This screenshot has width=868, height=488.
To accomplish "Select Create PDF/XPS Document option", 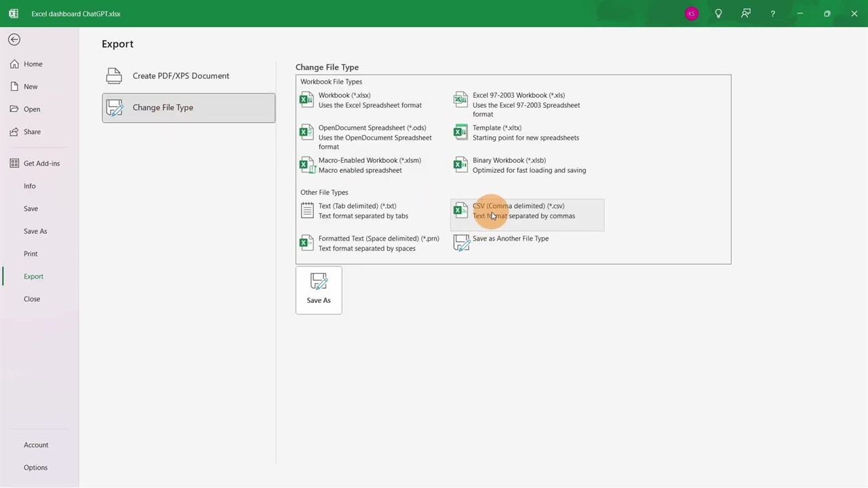I will (189, 76).
